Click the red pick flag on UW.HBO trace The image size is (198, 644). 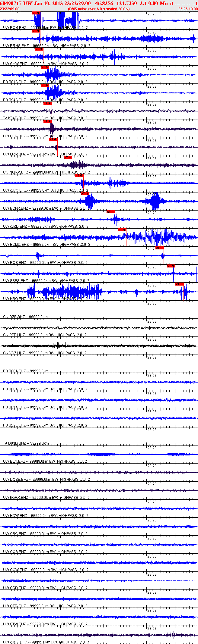(x=180, y=284)
